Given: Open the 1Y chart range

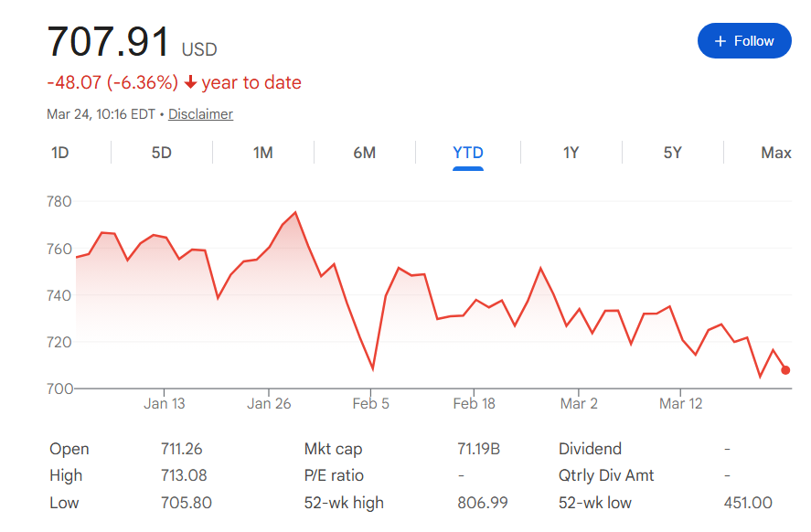Looking at the screenshot, I should [571, 153].
